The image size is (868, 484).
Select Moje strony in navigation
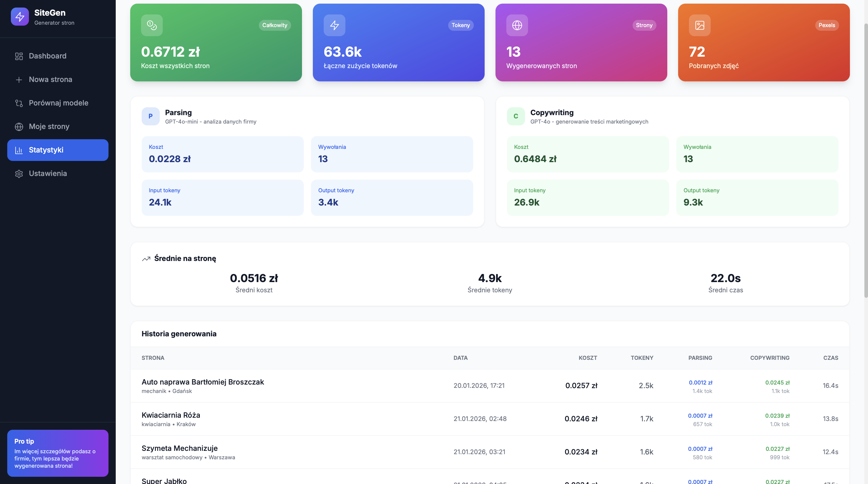tap(49, 126)
